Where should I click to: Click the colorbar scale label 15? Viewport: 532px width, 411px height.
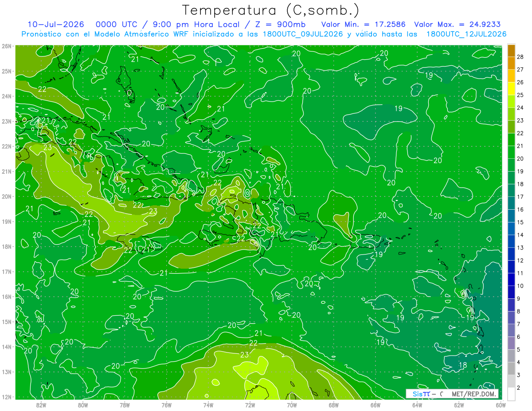520,223
